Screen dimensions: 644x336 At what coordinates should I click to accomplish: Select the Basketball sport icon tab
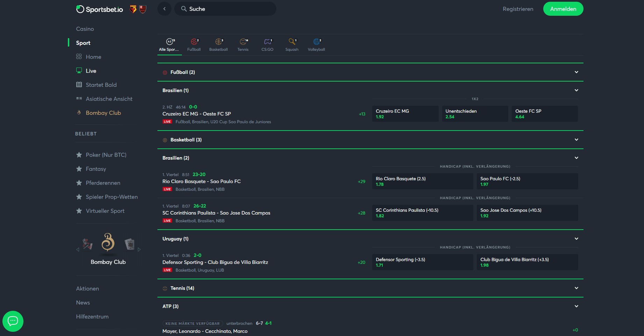point(219,45)
